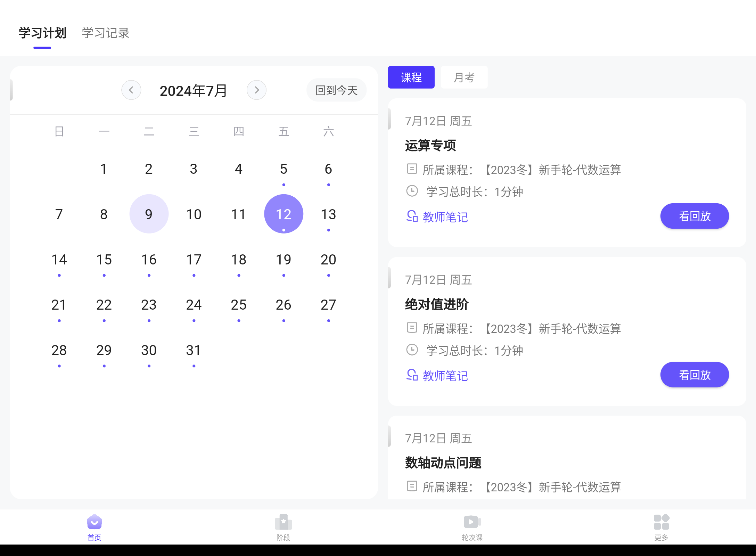Click course document icon in 运算专项 card
The image size is (756, 556).
(x=412, y=169)
